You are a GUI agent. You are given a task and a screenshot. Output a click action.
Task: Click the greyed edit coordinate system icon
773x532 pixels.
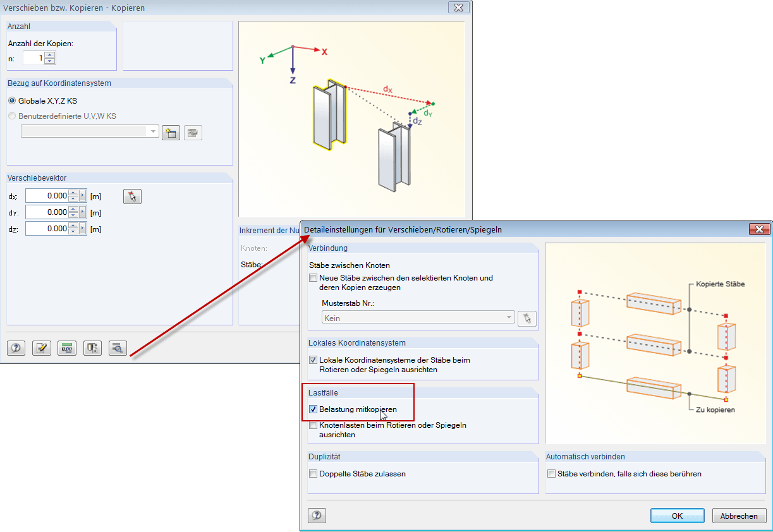pyautogui.click(x=193, y=133)
